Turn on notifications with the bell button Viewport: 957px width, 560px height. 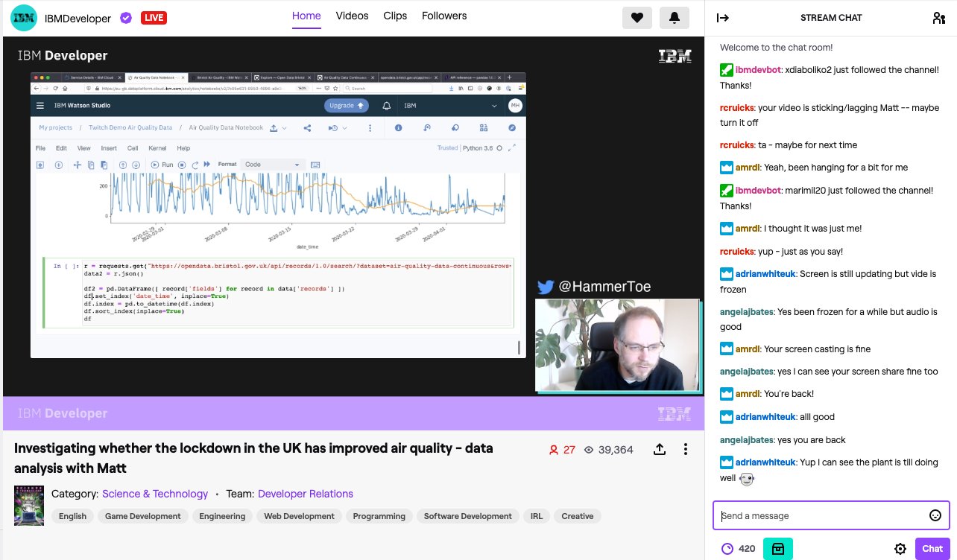(675, 18)
